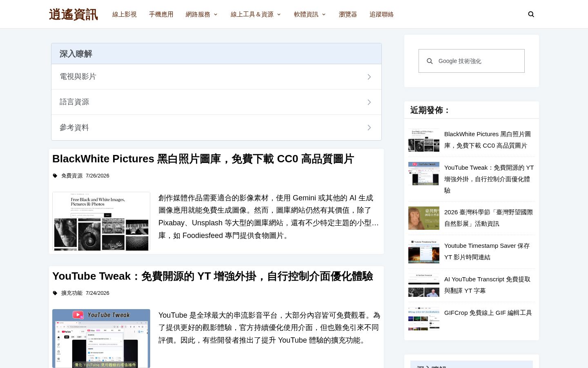Open the 追蹤聯絡 menu item
This screenshot has width=588, height=368.
[x=382, y=14]
